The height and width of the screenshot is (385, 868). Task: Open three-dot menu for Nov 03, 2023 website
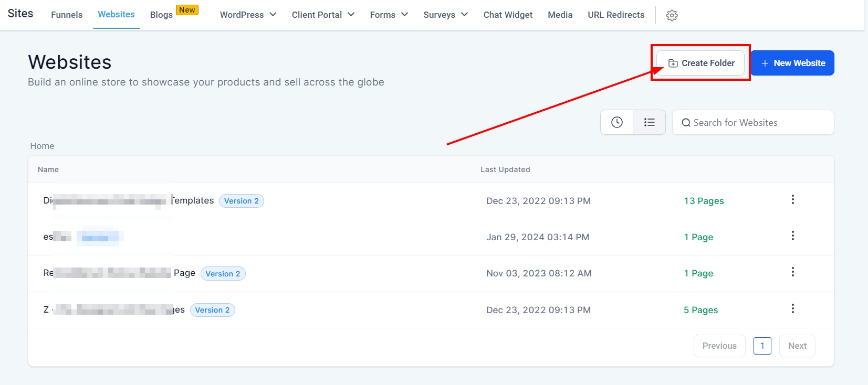click(x=792, y=272)
